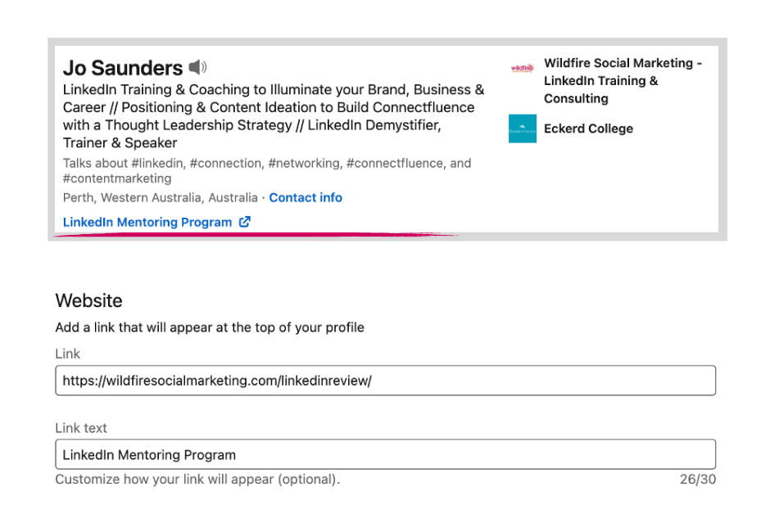Follow the LinkedIn Mentoring Program link
The height and width of the screenshot is (532, 770).
tap(147, 223)
